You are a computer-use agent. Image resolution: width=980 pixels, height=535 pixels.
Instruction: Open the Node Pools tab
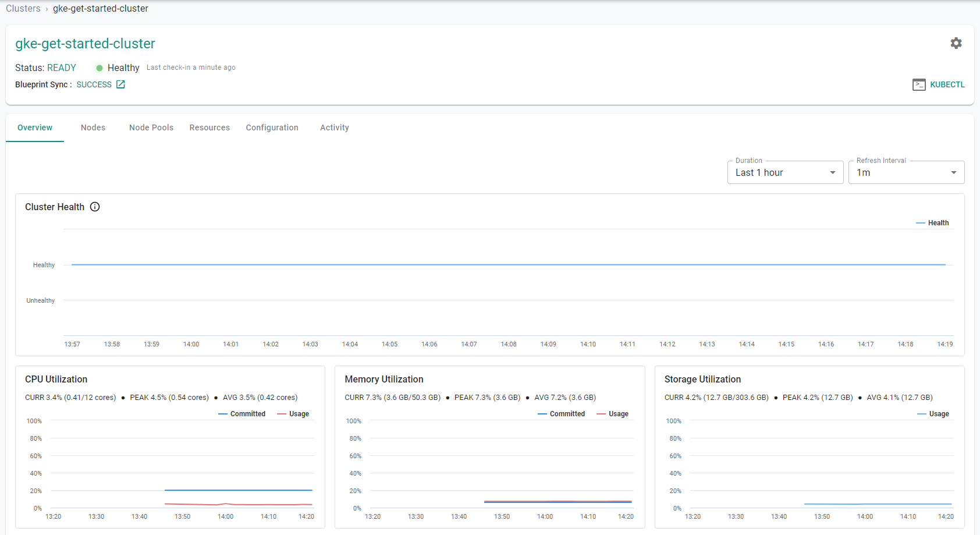point(151,127)
